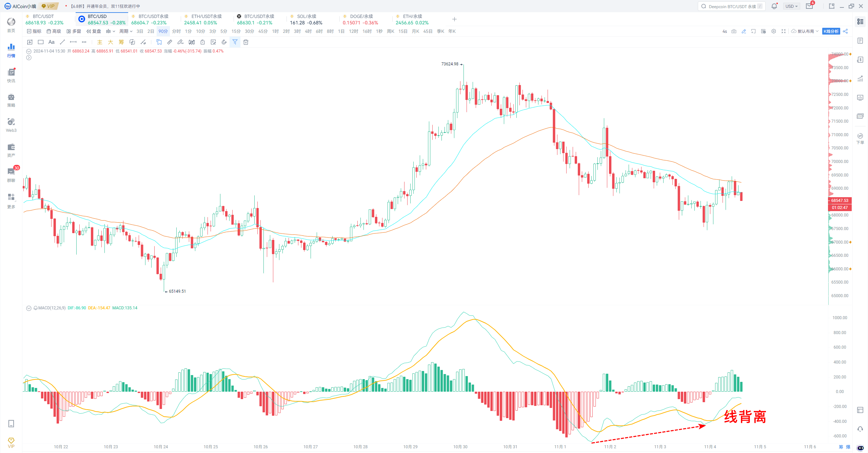Click the 指标 indicators button

click(34, 31)
